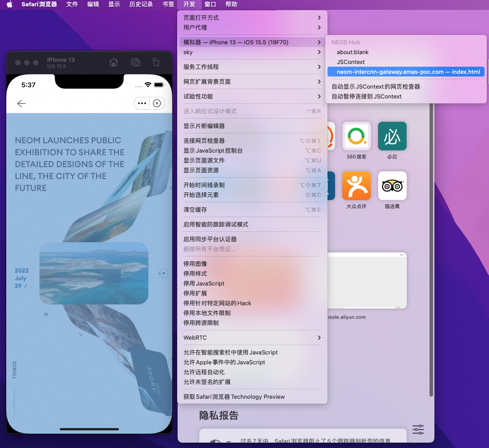Open the 编辑 menu
The height and width of the screenshot is (448, 489).
pos(93,4)
